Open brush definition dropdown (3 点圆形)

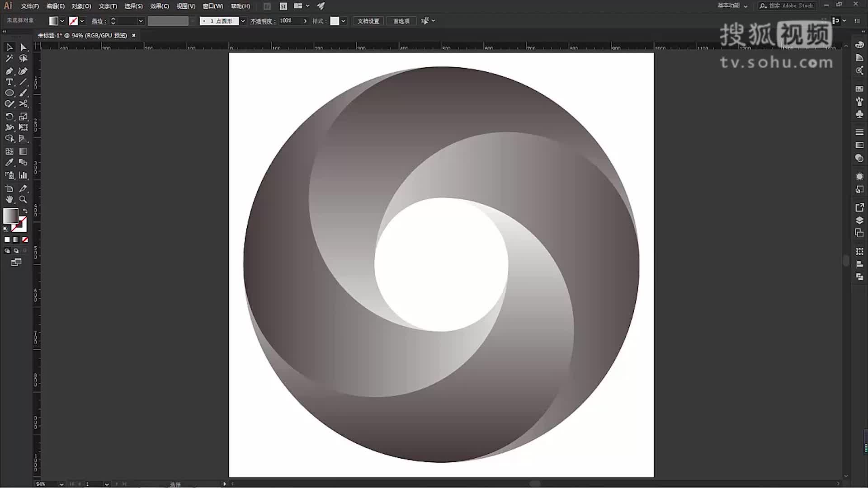pos(243,21)
